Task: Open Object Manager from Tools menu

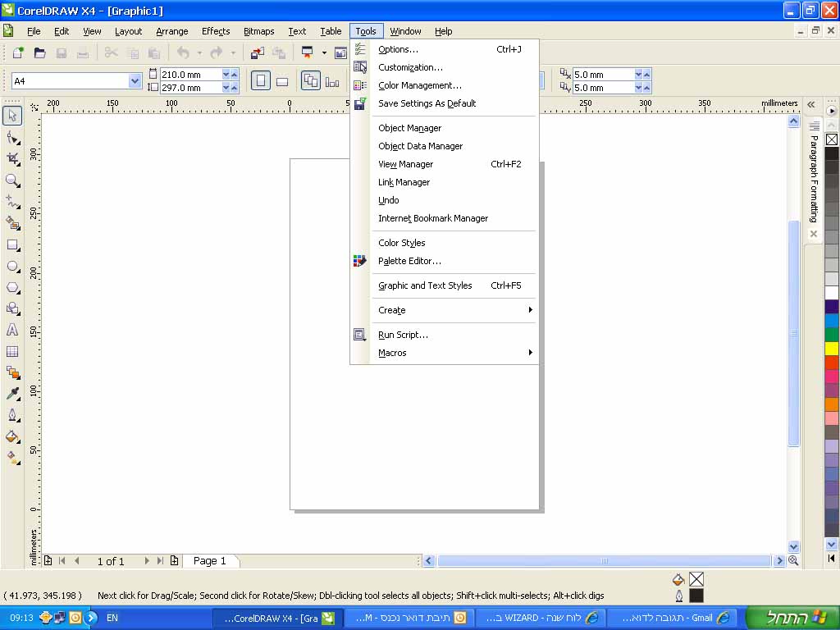Action: (x=409, y=128)
